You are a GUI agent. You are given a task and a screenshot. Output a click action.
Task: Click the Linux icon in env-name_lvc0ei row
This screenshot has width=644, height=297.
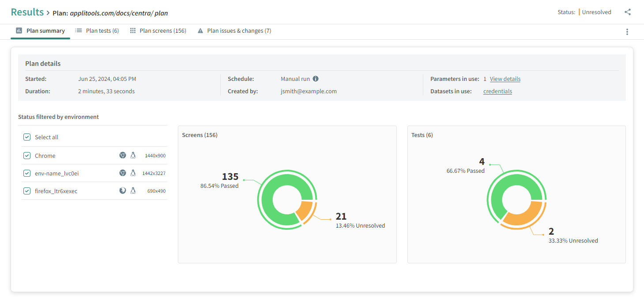pos(133,173)
